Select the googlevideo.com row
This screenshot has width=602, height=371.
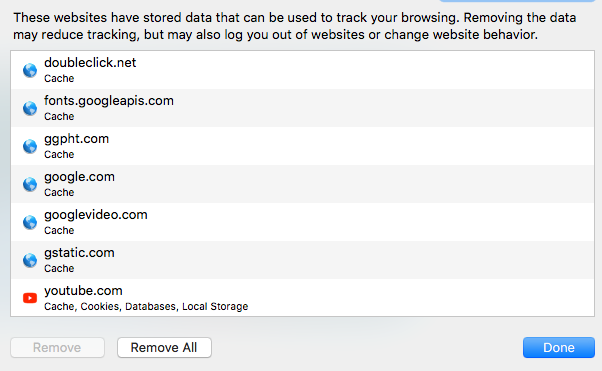[x=303, y=222]
